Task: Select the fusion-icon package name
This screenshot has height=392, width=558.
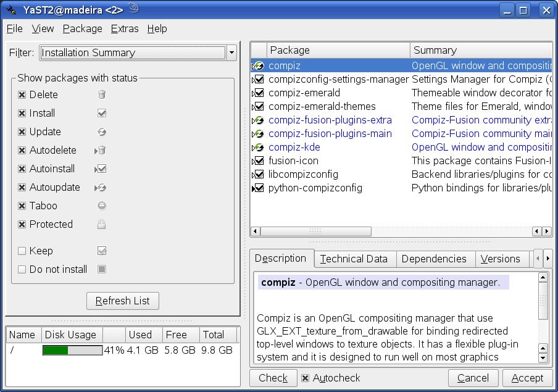Action: click(293, 161)
